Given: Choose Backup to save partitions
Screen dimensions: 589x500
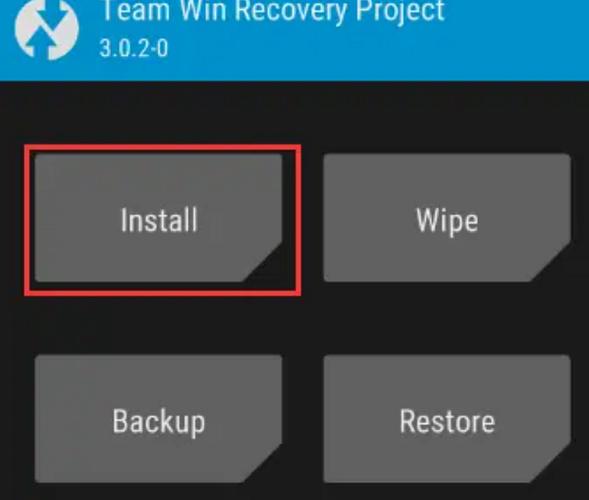Looking at the screenshot, I should 158,419.
